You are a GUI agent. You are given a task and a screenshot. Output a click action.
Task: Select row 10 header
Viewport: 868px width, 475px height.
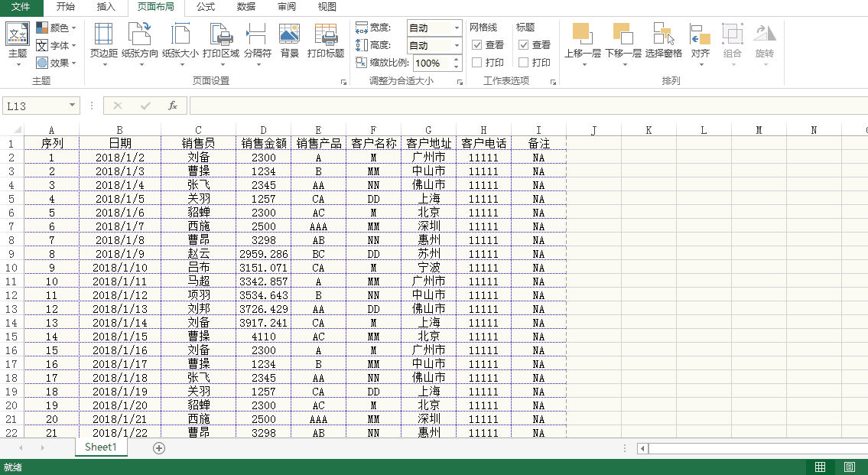point(11,268)
